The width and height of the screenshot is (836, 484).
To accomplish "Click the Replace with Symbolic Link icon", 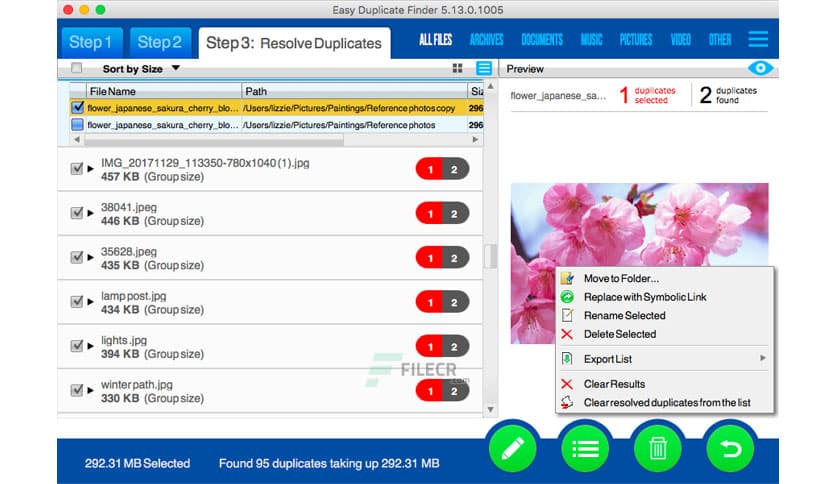I will (x=567, y=297).
